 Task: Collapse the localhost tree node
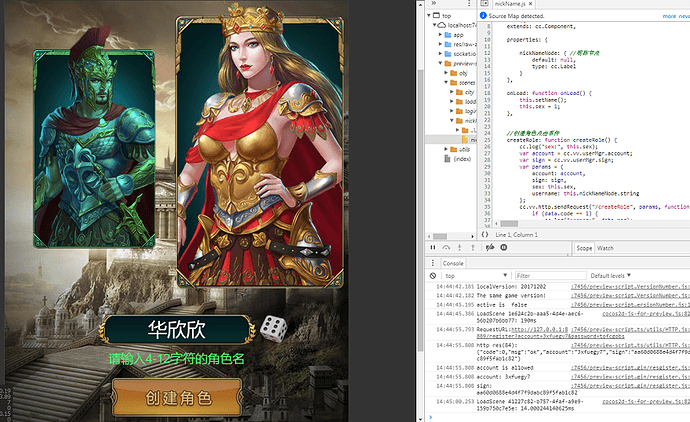pyautogui.click(x=434, y=25)
